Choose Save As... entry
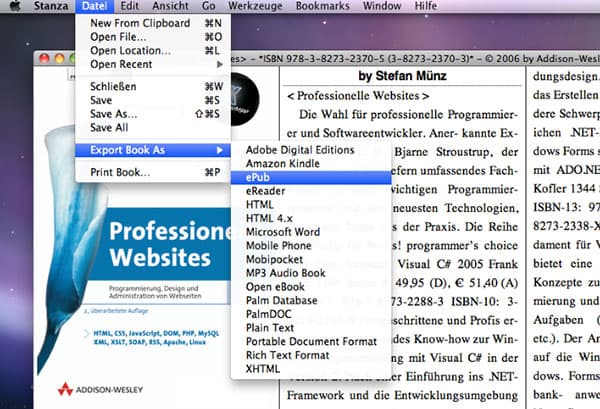This screenshot has width=600, height=409. click(x=153, y=114)
